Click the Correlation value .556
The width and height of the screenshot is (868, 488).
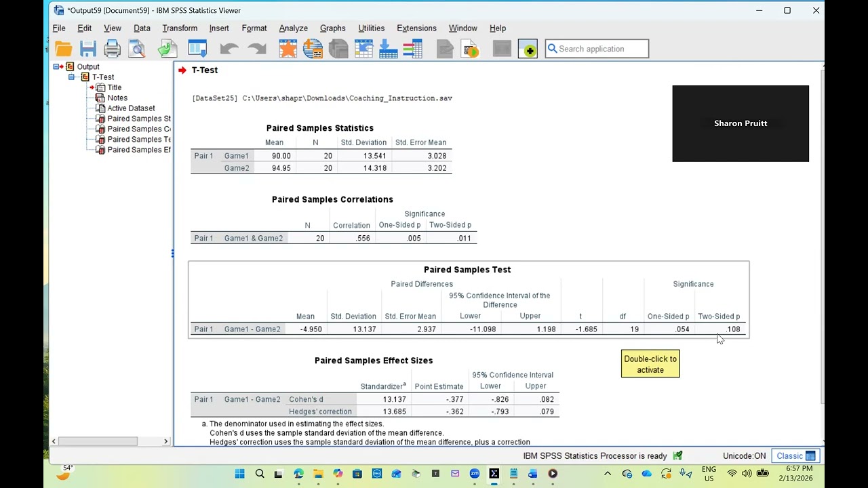pos(363,239)
